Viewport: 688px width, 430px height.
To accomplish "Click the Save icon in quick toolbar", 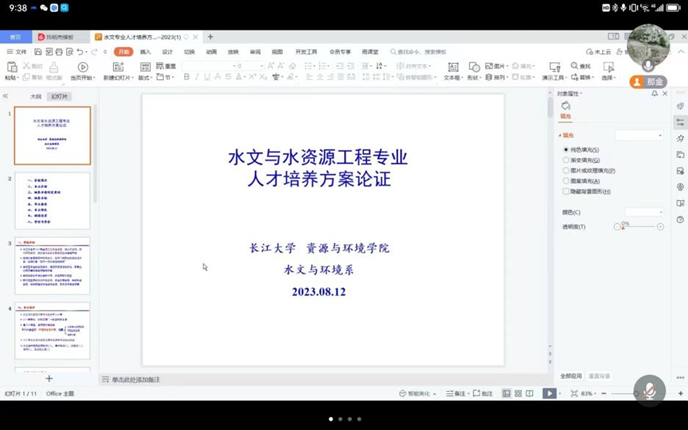I will [x=38, y=52].
